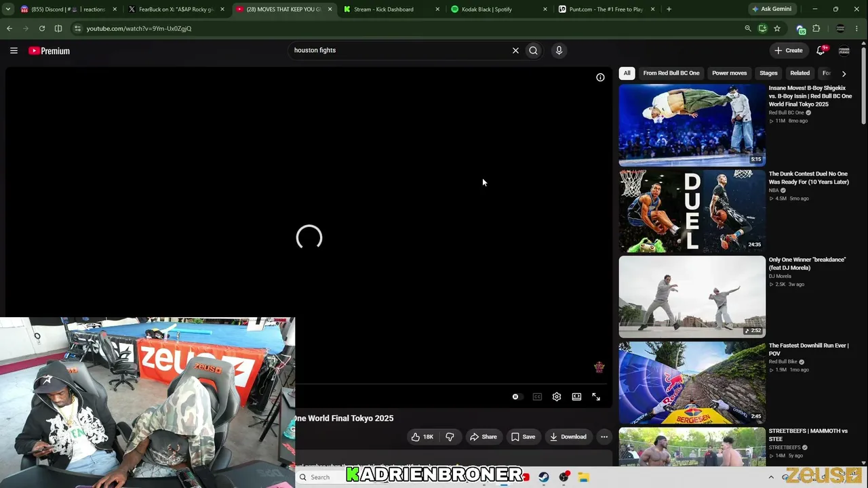868x488 pixels.
Task: Show more filter chips with the arrow
Action: point(844,73)
